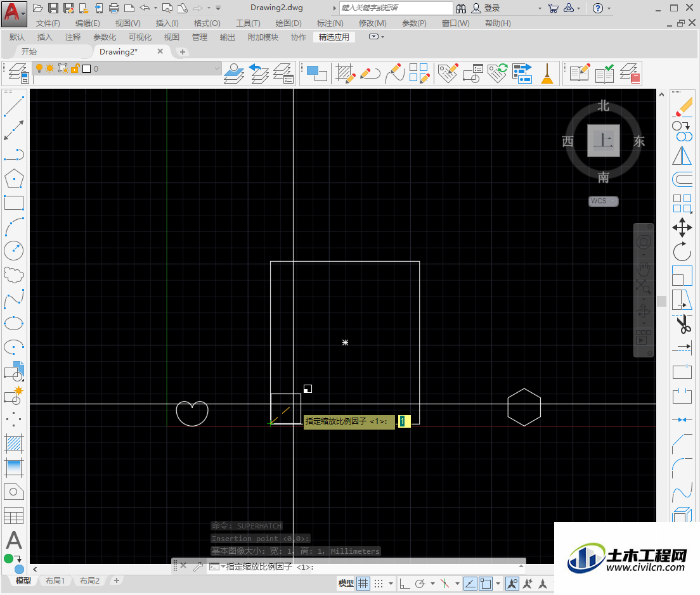Open the 修改(M) menu

pyautogui.click(x=372, y=23)
